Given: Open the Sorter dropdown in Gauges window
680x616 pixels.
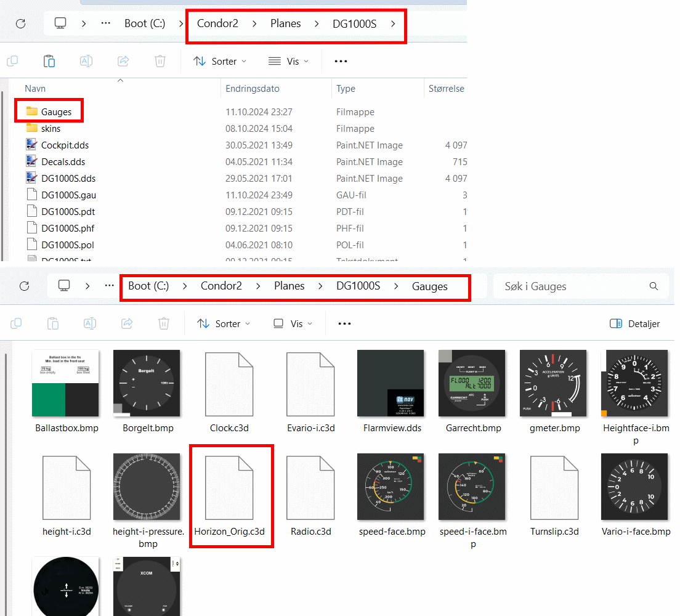Looking at the screenshot, I should point(224,323).
